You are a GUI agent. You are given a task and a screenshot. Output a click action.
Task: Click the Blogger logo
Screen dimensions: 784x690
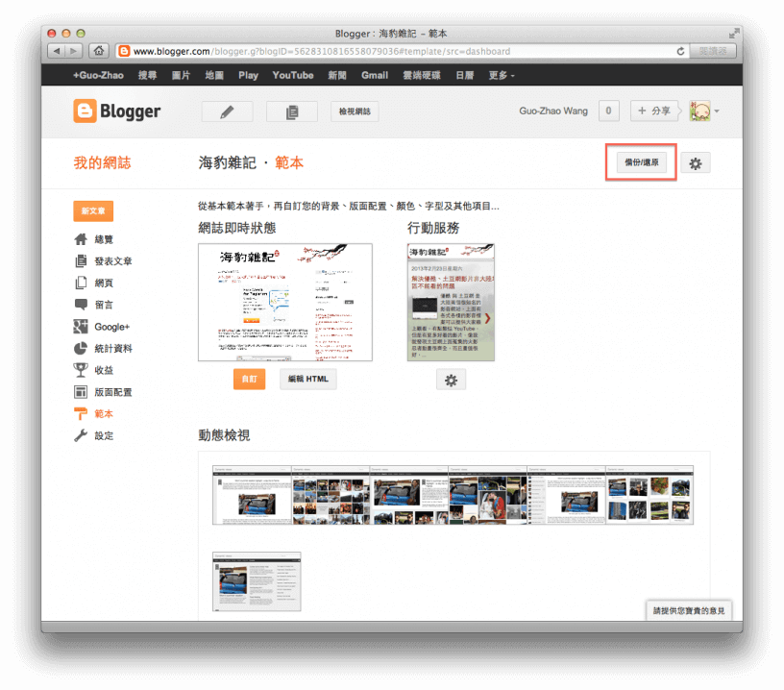(x=117, y=111)
